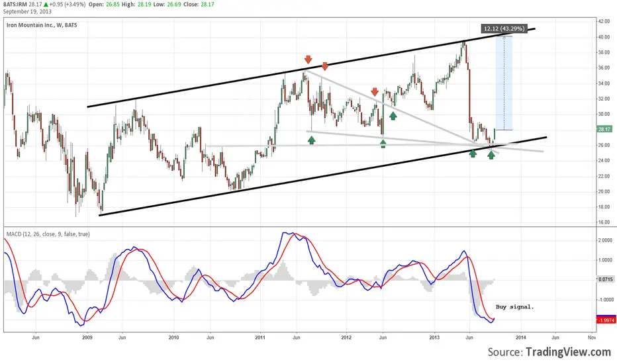Click the 42.00 price axis label
This screenshot has height=364, width=617.
604,22
